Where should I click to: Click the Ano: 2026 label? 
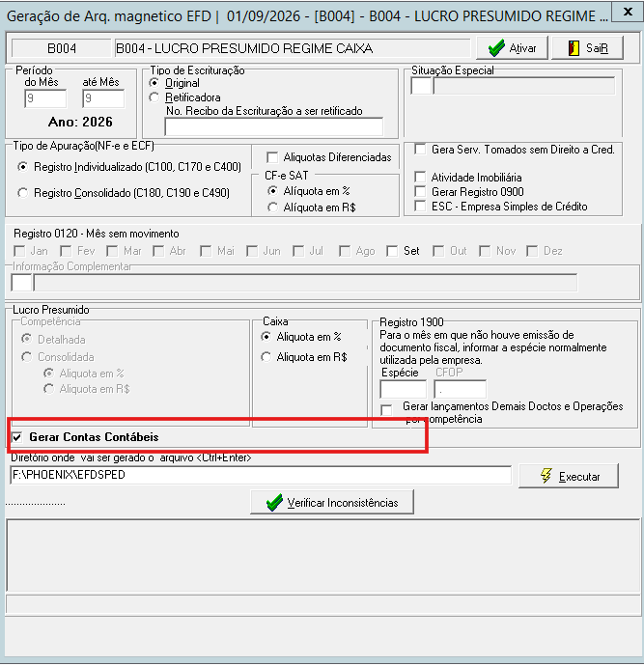coord(80,123)
